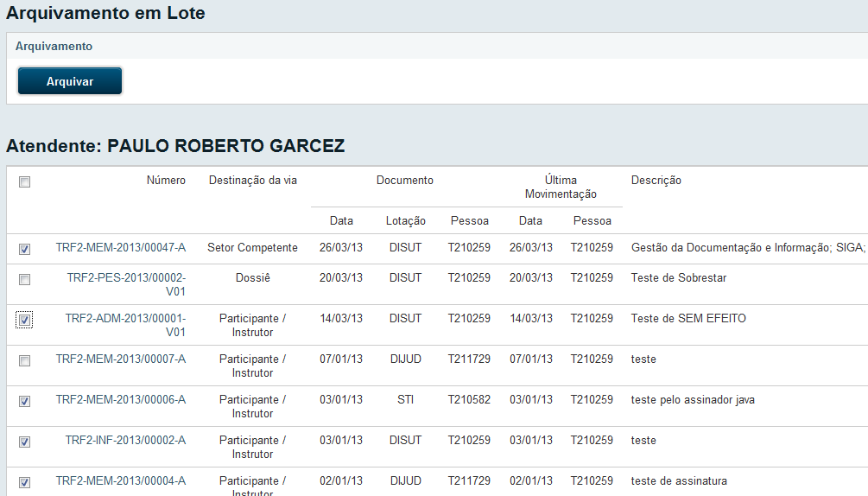Click the Número column header
868x496 pixels.
click(166, 180)
